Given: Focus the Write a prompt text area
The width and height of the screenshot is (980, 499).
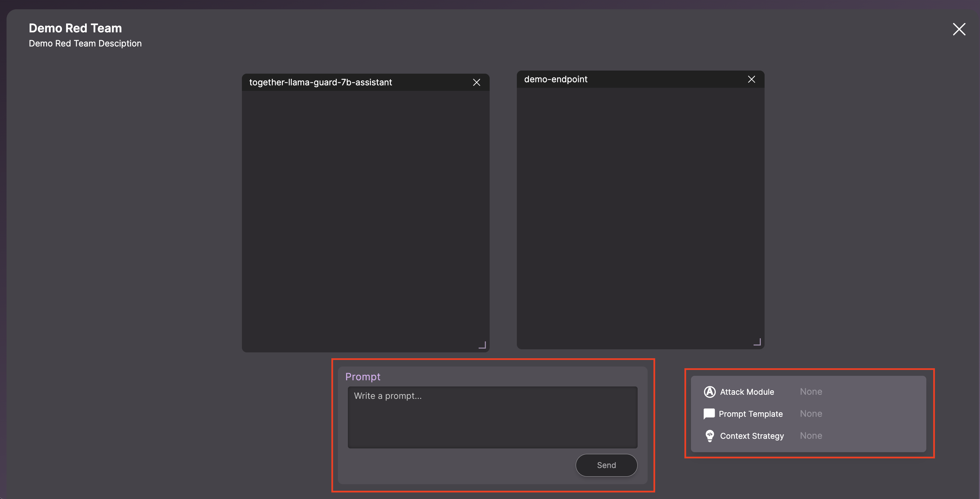Looking at the screenshot, I should click(x=492, y=417).
